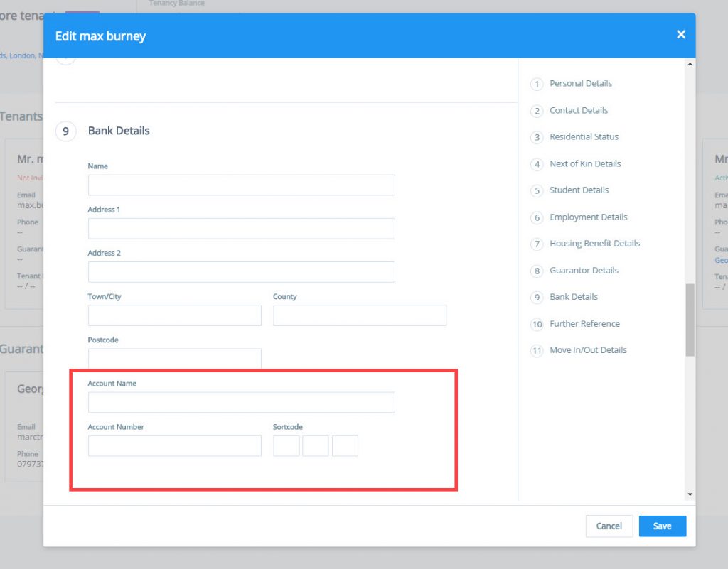728x569 pixels.
Task: Click the scrollbar up arrow
Action: [690, 64]
